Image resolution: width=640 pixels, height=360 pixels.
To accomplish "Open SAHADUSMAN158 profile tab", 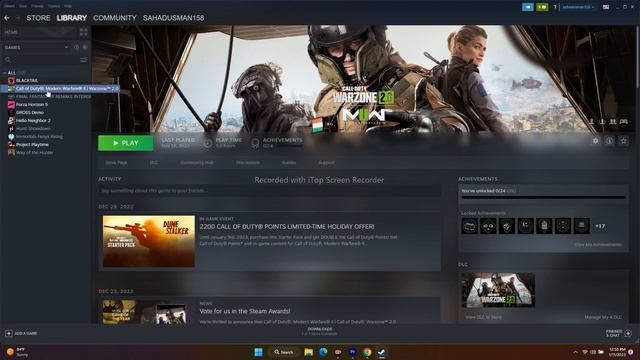I will (x=173, y=18).
